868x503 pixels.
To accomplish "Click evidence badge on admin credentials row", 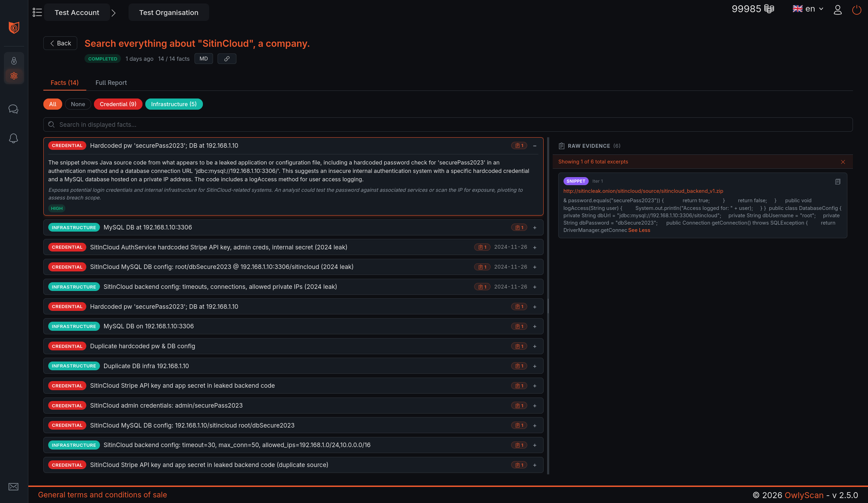I will pos(519,406).
